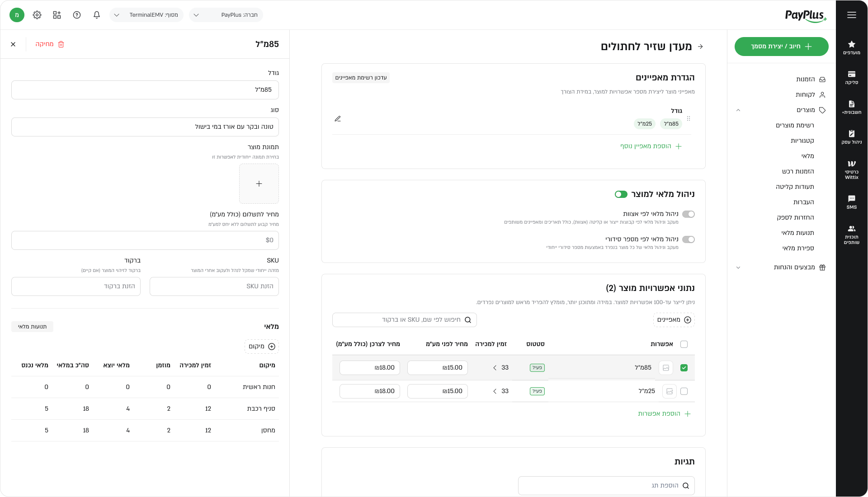The width and height of the screenshot is (868, 497).
Task: Enable inventory management by batches toggle
Action: coord(688,214)
